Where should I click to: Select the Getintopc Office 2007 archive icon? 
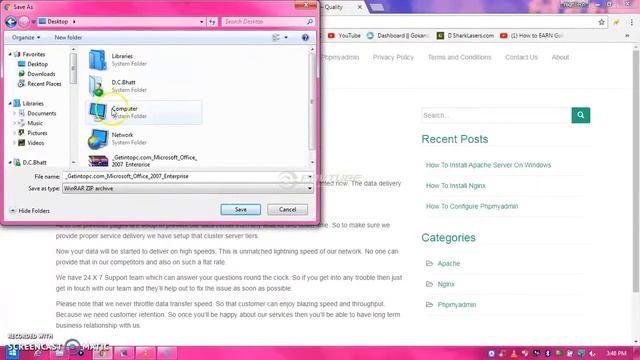point(98,161)
